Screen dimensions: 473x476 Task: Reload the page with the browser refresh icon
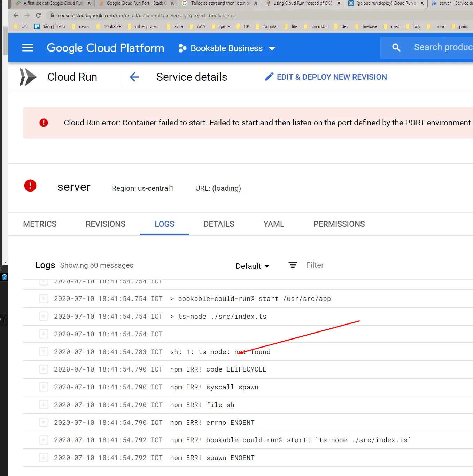(38, 15)
